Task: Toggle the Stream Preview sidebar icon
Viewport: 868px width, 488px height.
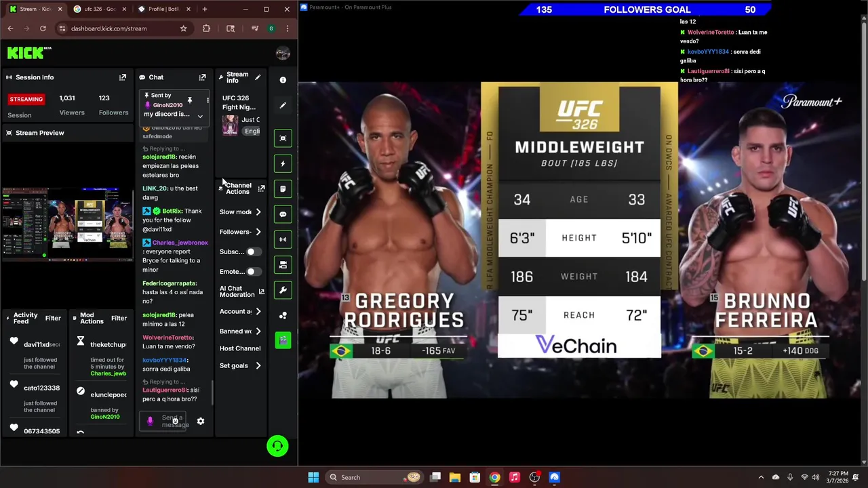Action: [x=283, y=138]
